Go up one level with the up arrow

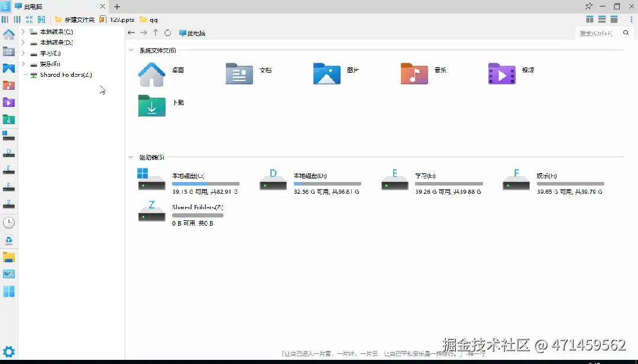(x=156, y=33)
